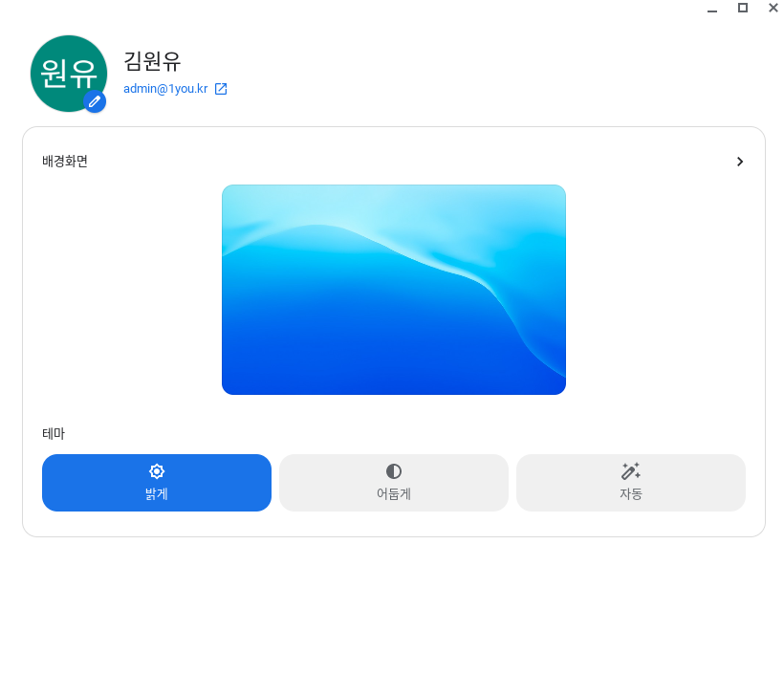This screenshot has height=675, width=784.
Task: Click the external link icon beside the email
Action: click(221, 89)
